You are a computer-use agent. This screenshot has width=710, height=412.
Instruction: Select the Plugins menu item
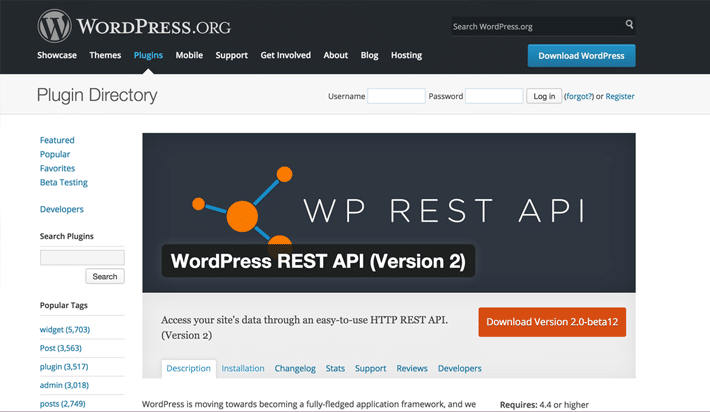[x=148, y=55]
